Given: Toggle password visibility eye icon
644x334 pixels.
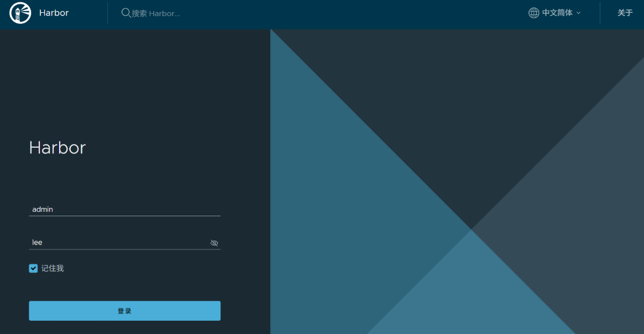Looking at the screenshot, I should 214,243.
